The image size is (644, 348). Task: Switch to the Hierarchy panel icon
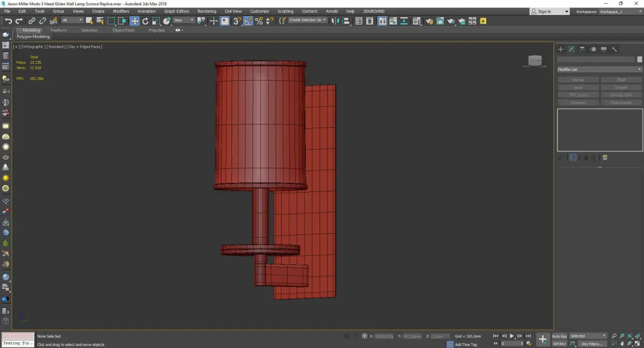582,49
